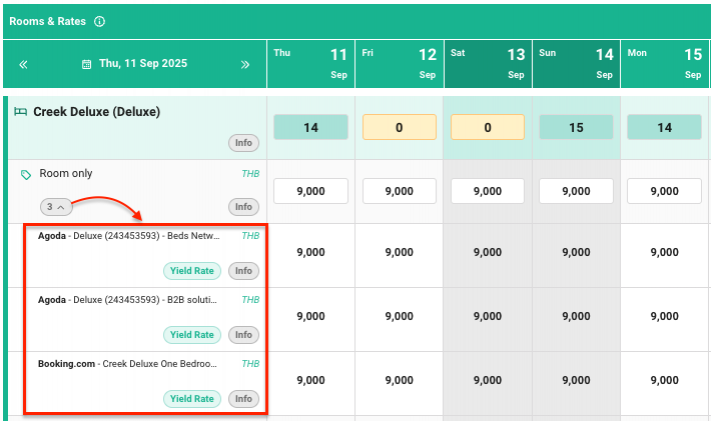The image size is (711, 421).
Task: Click Yield Rate on Booking.com row
Action: click(x=192, y=399)
